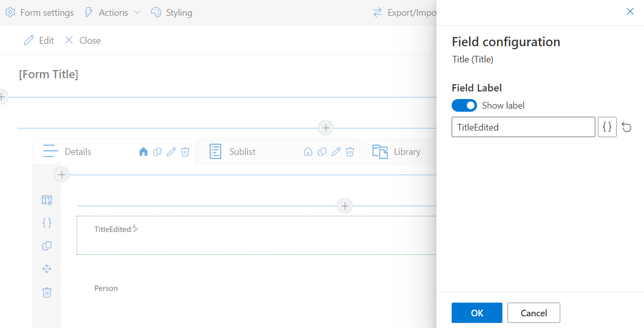
Task: Edit the Sublist tab with pencil icon
Action: pos(336,152)
